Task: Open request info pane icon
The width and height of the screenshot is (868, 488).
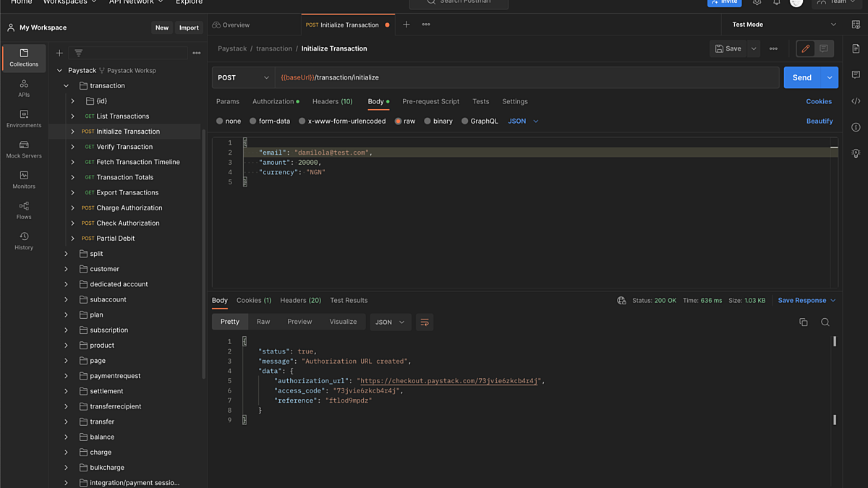Action: [x=856, y=127]
